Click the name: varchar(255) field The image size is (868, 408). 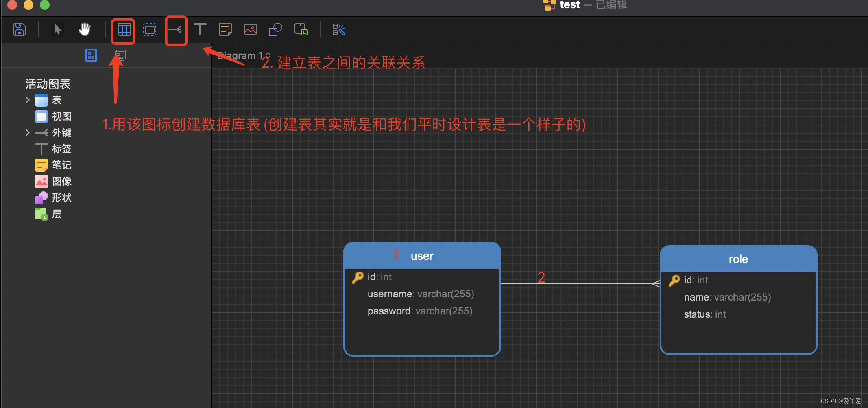tap(728, 297)
